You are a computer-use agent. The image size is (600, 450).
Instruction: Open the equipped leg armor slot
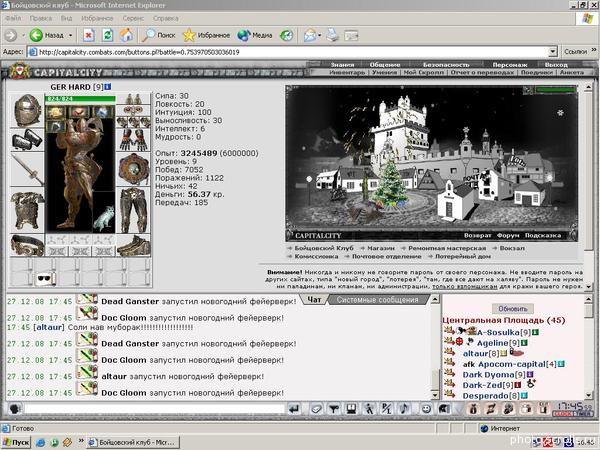click(133, 210)
